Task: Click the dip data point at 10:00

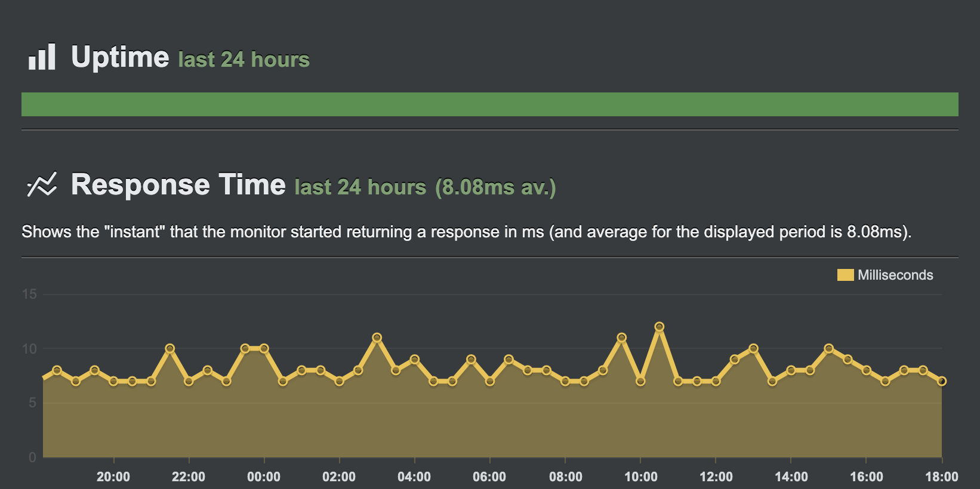Action: pyautogui.click(x=640, y=381)
